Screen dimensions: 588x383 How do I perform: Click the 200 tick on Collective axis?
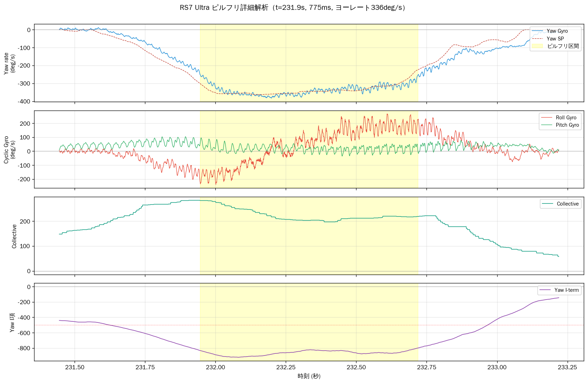pyautogui.click(x=26, y=222)
